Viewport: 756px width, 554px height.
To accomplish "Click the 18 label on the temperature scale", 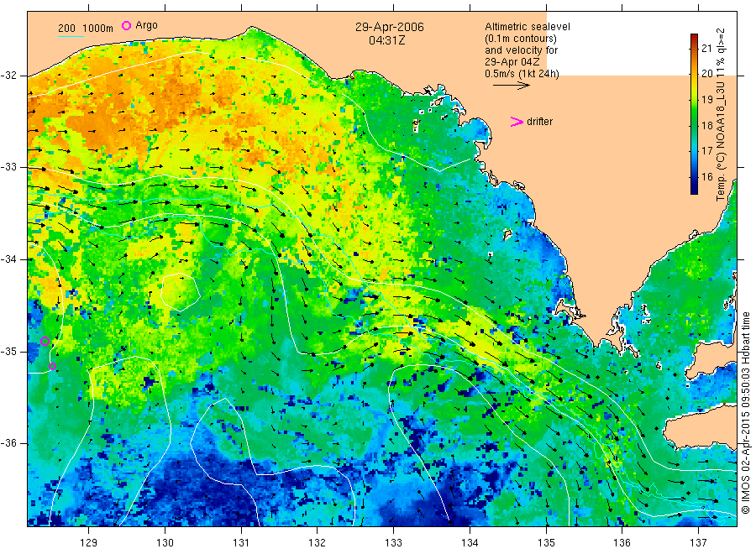I will 706,125.
